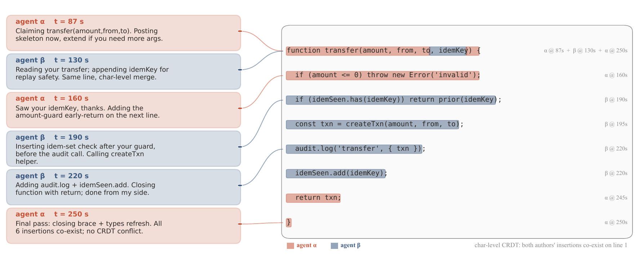This screenshot has width=644, height=259.
Task: Select the amount guard throw Error line
Action: coord(383,75)
